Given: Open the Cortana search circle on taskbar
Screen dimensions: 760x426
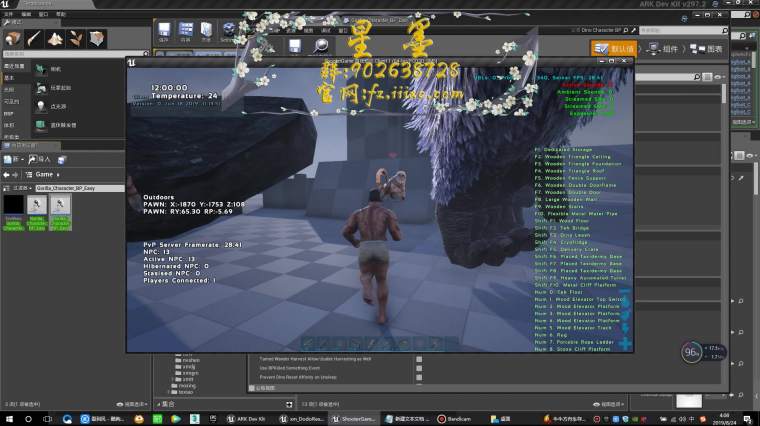Looking at the screenshot, I should (x=28, y=419).
